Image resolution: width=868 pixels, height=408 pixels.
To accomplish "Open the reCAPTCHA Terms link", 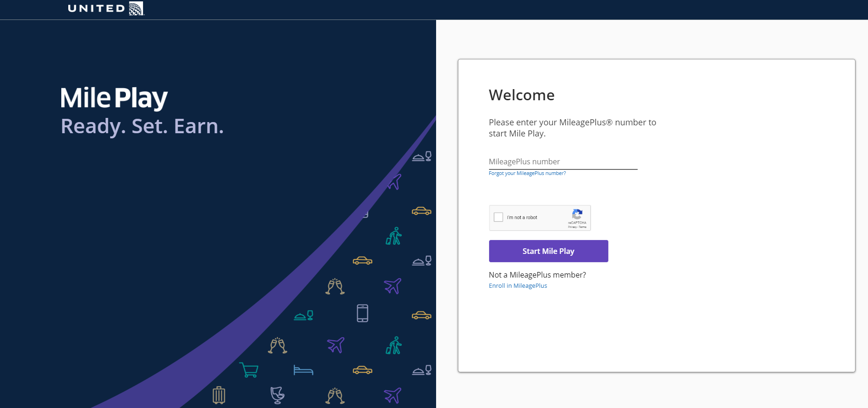I will (582, 227).
